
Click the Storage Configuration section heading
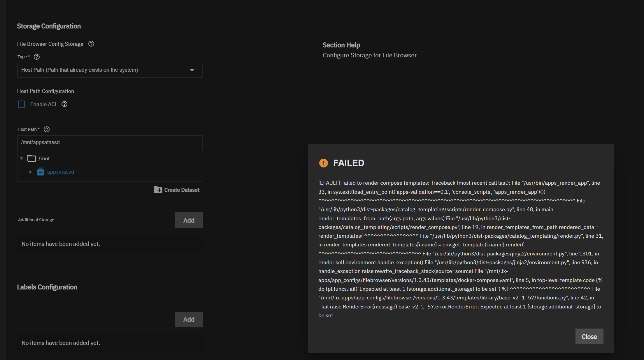point(49,26)
